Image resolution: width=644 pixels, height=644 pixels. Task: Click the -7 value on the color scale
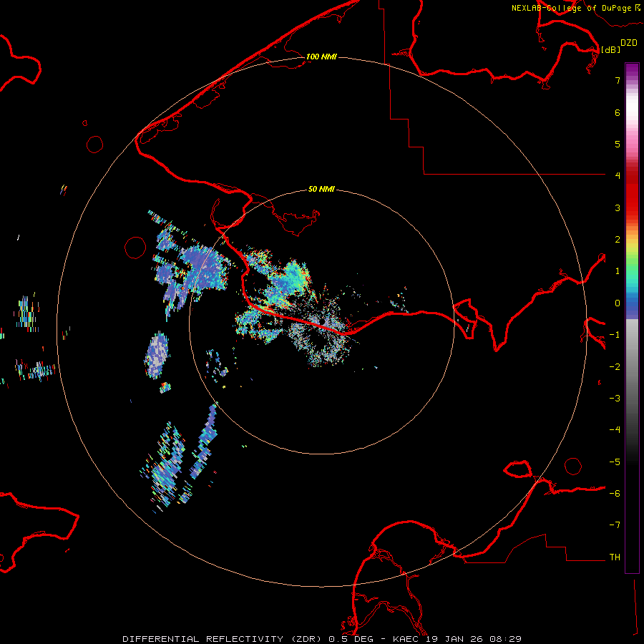[x=615, y=525]
